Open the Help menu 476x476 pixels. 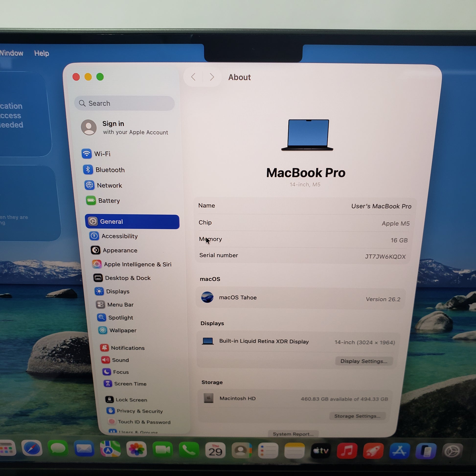pyautogui.click(x=41, y=53)
